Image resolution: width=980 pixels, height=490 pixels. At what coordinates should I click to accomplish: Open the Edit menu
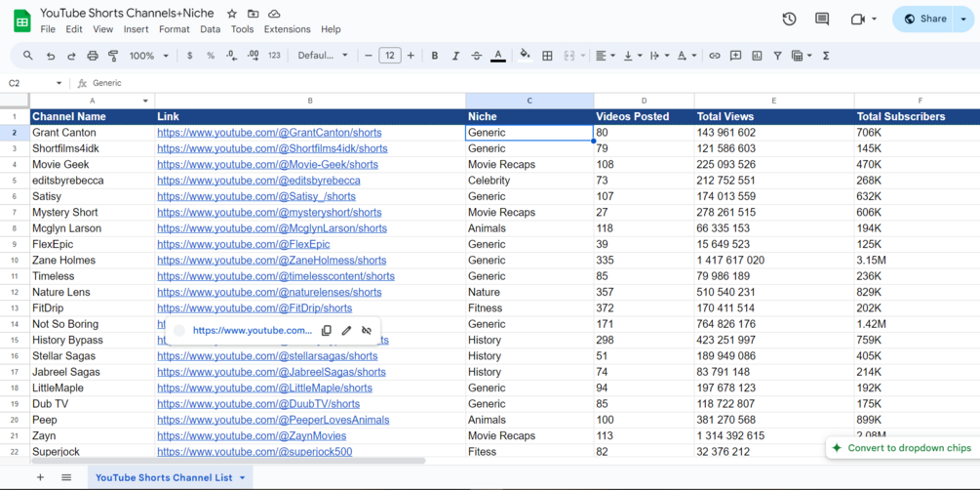click(74, 29)
